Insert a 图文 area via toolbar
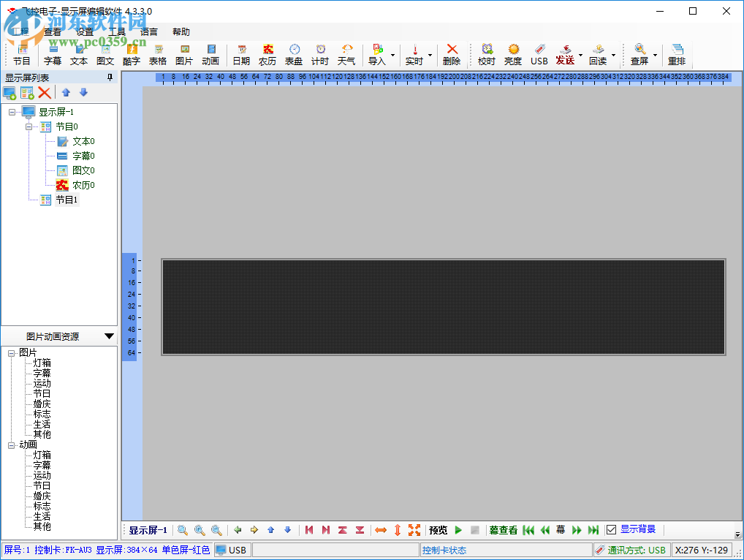The width and height of the screenshot is (744, 560). pyautogui.click(x=105, y=55)
